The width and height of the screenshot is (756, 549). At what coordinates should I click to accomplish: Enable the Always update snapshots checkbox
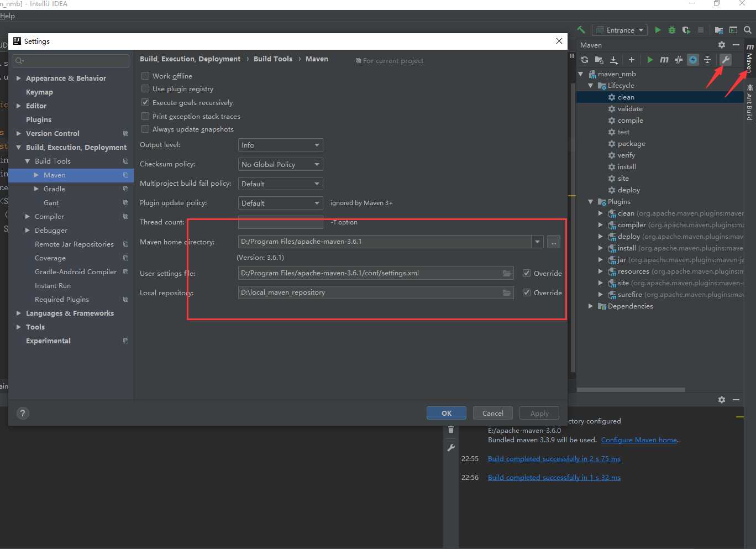[x=145, y=129]
